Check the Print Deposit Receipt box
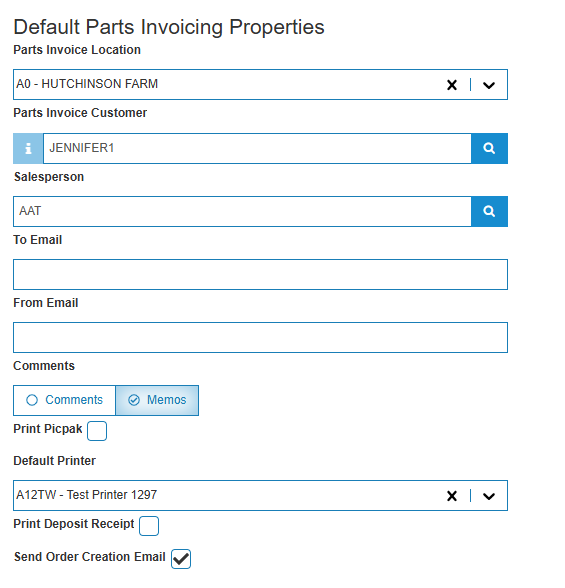Viewport: 565px width, 588px height. [149, 526]
